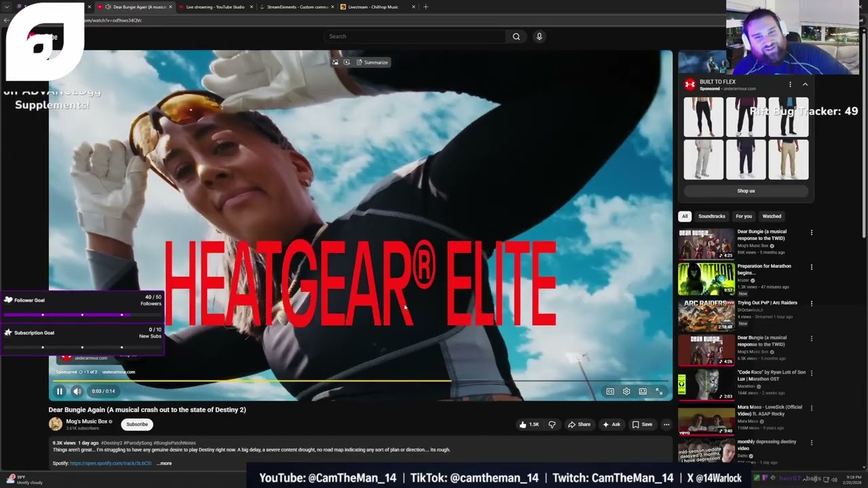Collapse the BUILT TO FLEX ad panel

click(x=805, y=85)
